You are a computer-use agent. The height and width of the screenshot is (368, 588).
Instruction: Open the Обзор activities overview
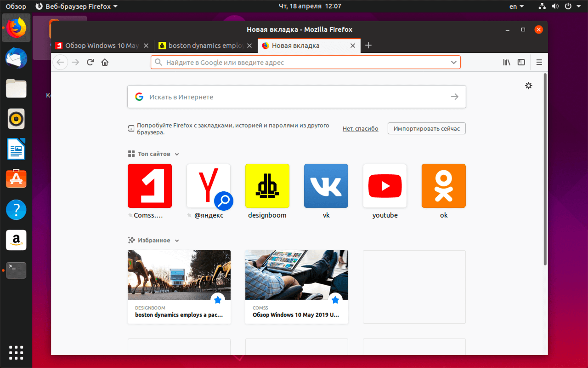[16, 6]
